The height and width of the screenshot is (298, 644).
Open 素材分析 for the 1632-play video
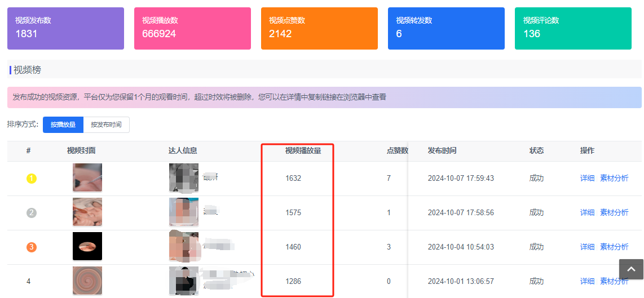(614, 179)
